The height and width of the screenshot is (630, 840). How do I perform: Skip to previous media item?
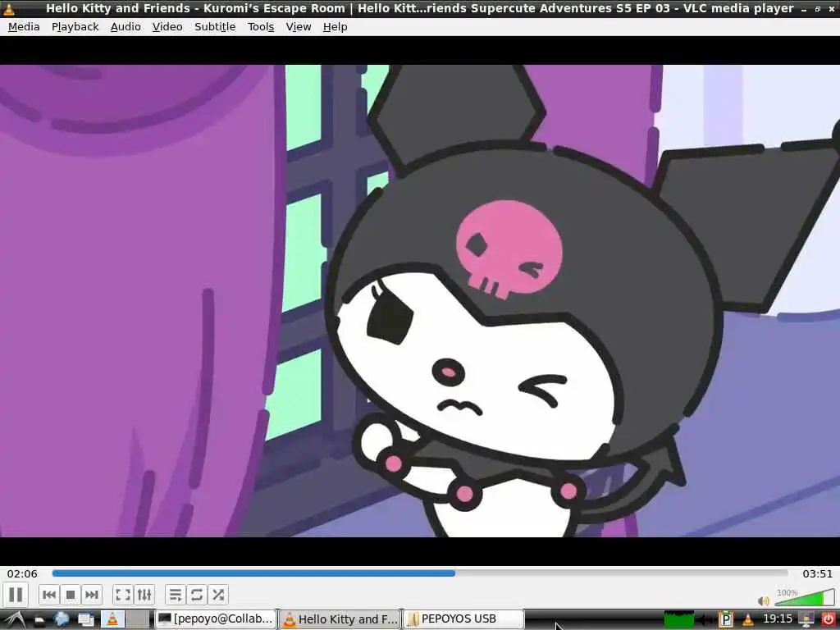click(48, 595)
